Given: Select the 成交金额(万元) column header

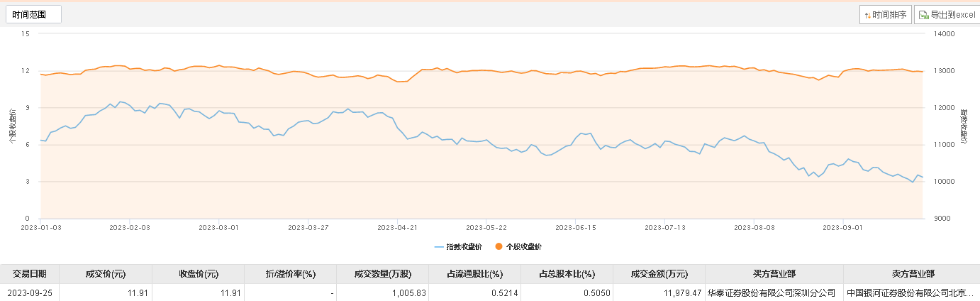Looking at the screenshot, I should point(659,274).
